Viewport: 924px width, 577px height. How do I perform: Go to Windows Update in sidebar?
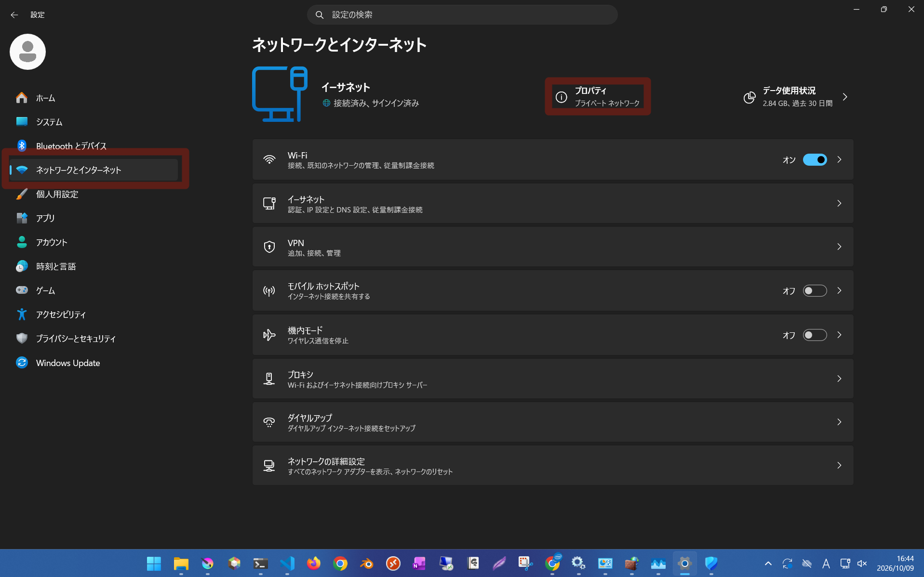tap(94, 363)
